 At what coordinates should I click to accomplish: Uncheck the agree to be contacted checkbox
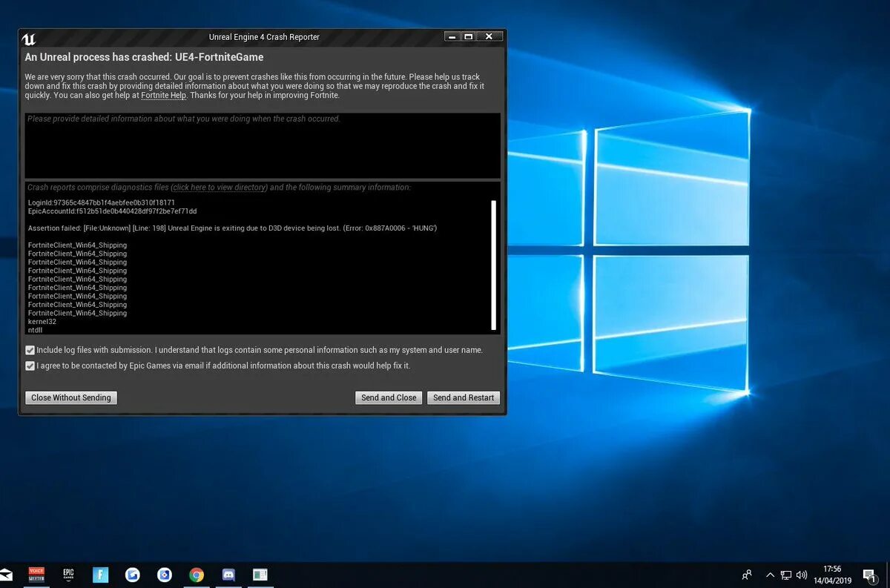[30, 366]
